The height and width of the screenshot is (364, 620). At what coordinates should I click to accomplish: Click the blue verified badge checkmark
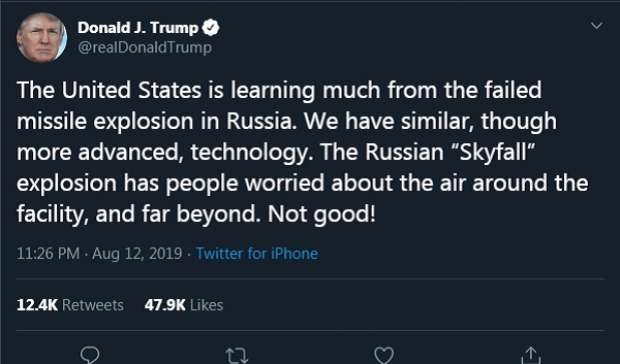coord(210,28)
